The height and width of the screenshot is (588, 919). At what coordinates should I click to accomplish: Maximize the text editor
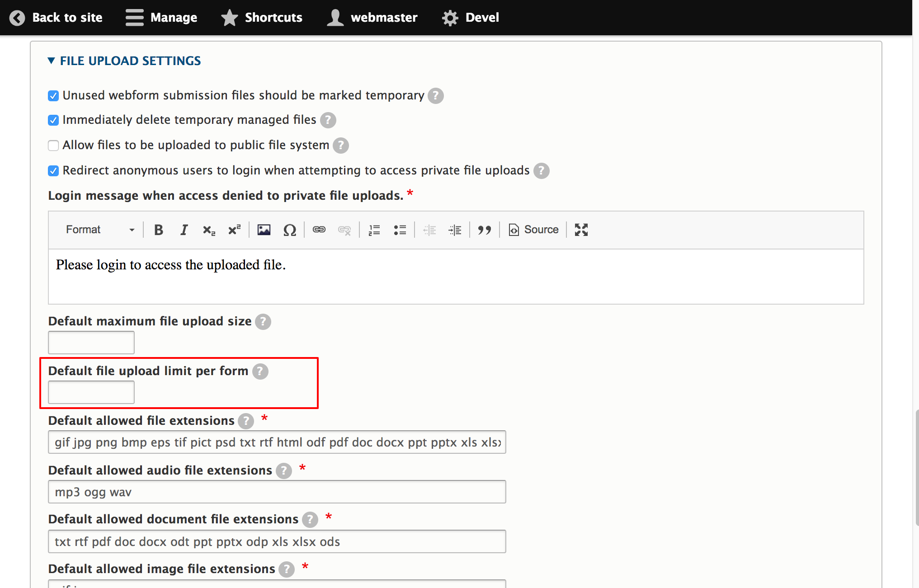[581, 230]
